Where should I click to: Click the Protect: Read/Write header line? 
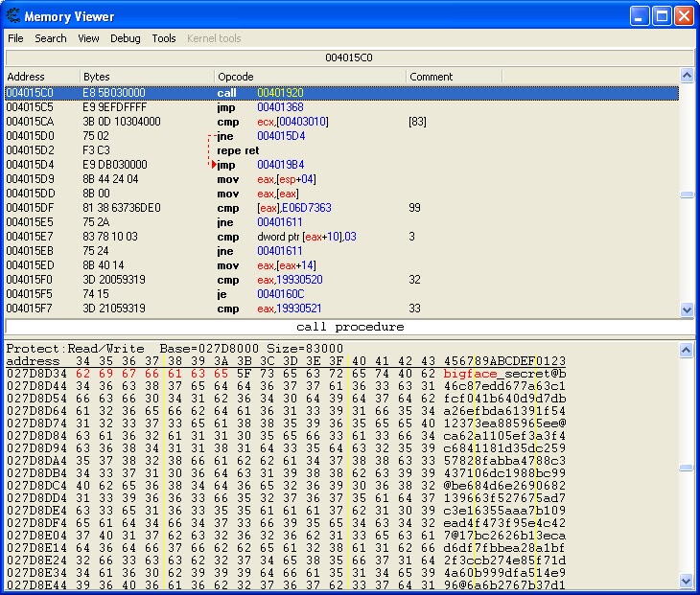175,349
